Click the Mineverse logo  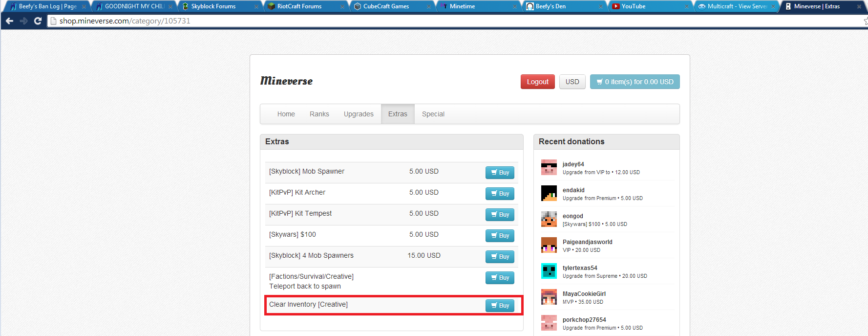286,81
